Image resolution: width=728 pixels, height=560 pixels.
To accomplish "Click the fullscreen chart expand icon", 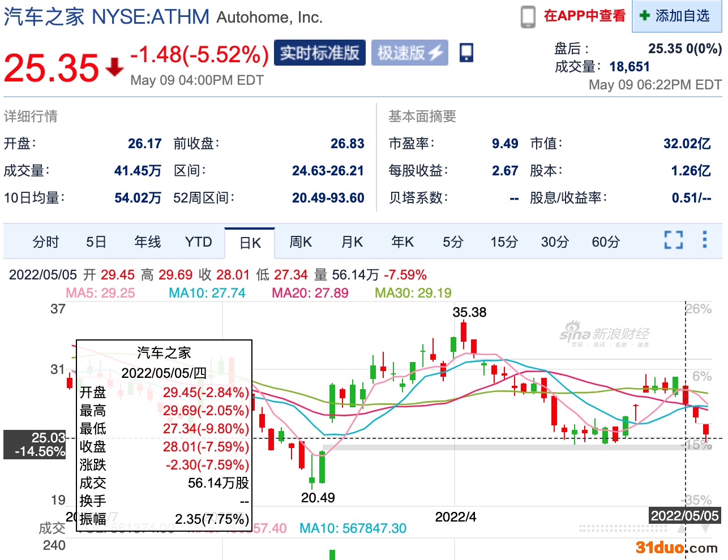I will pyautogui.click(x=673, y=240).
